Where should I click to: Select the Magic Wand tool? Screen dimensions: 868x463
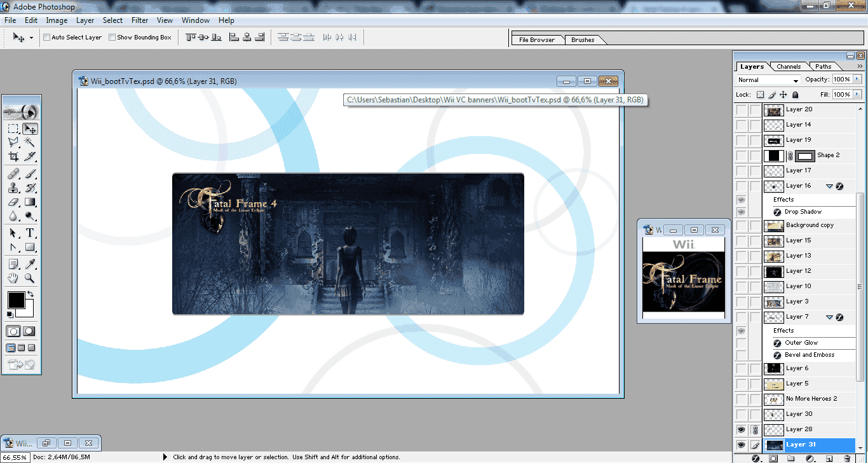pyautogui.click(x=30, y=142)
